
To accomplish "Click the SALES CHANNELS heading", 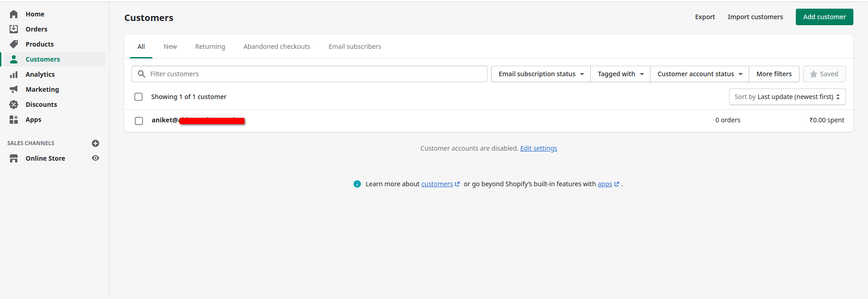I will tap(31, 143).
